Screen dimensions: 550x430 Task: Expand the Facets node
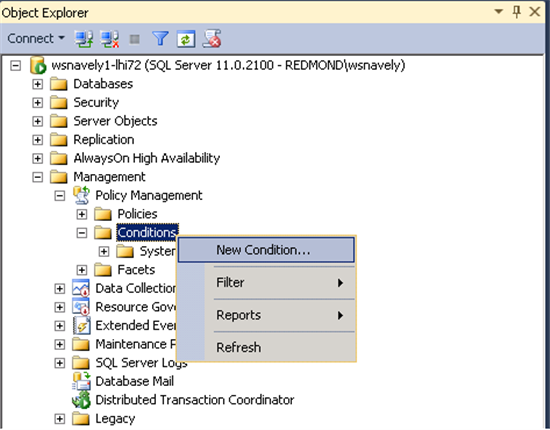click(82, 270)
